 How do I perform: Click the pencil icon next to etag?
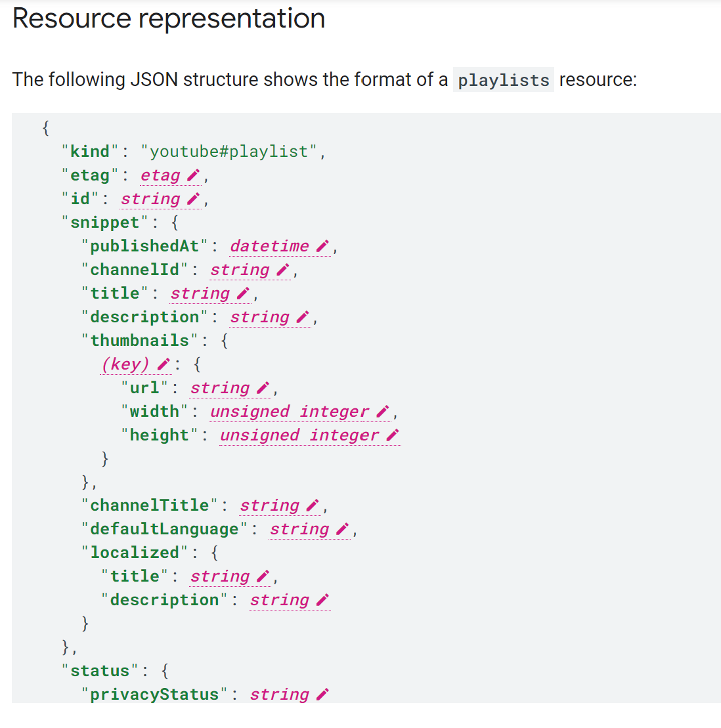[x=192, y=175]
